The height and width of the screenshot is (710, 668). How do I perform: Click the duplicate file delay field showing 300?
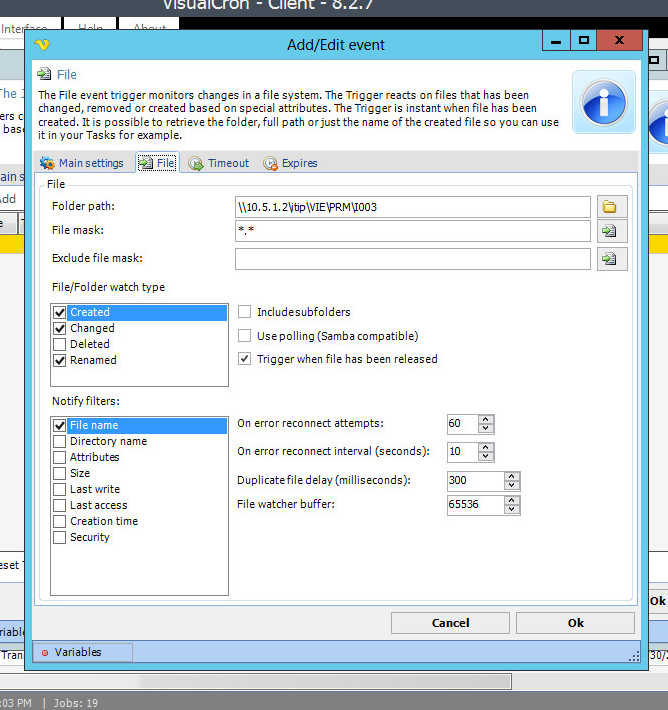[x=475, y=481]
